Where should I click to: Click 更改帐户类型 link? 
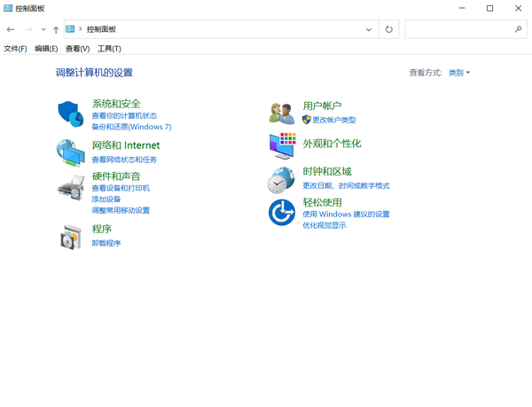pyautogui.click(x=334, y=120)
